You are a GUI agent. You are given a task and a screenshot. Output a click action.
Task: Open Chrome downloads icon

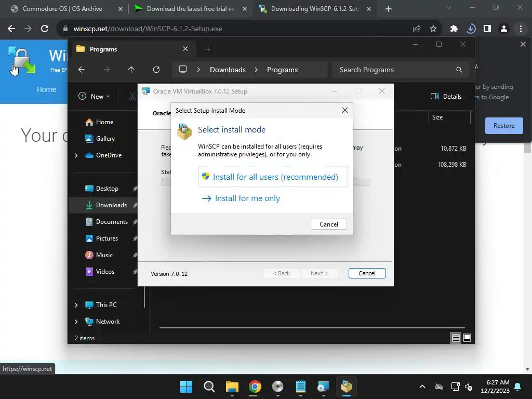[471, 29]
